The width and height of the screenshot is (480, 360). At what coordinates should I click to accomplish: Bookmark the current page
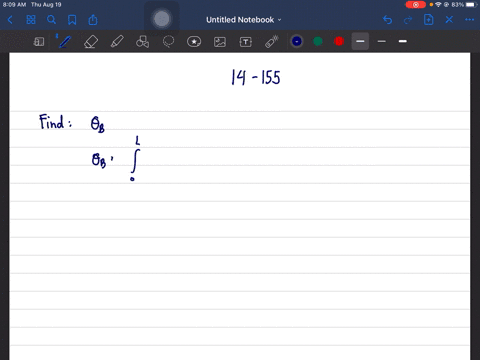[x=72, y=20]
